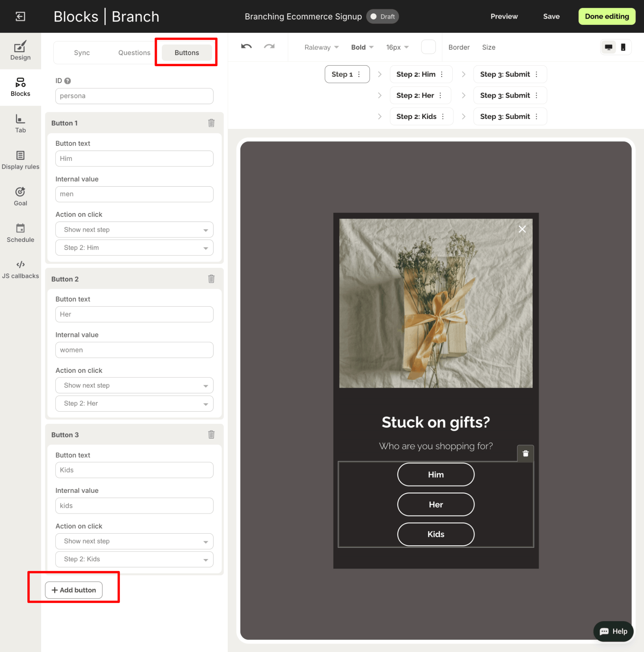Open the Raleway font dropdown
The width and height of the screenshot is (644, 652).
click(321, 47)
